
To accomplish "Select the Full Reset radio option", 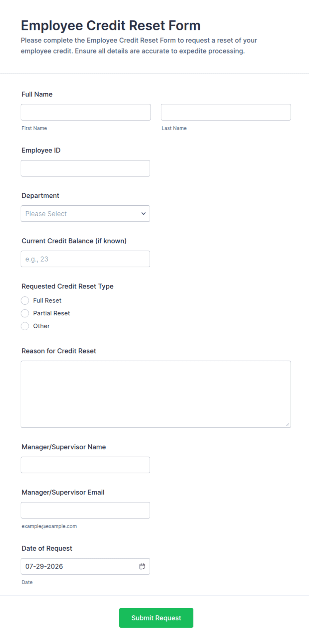I will click(x=25, y=300).
